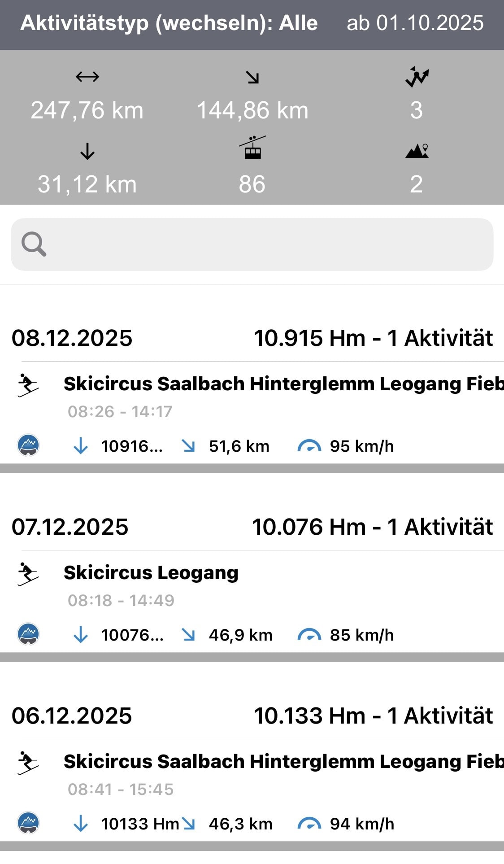
Task: Tap the search magnifier icon
Action: 34,244
